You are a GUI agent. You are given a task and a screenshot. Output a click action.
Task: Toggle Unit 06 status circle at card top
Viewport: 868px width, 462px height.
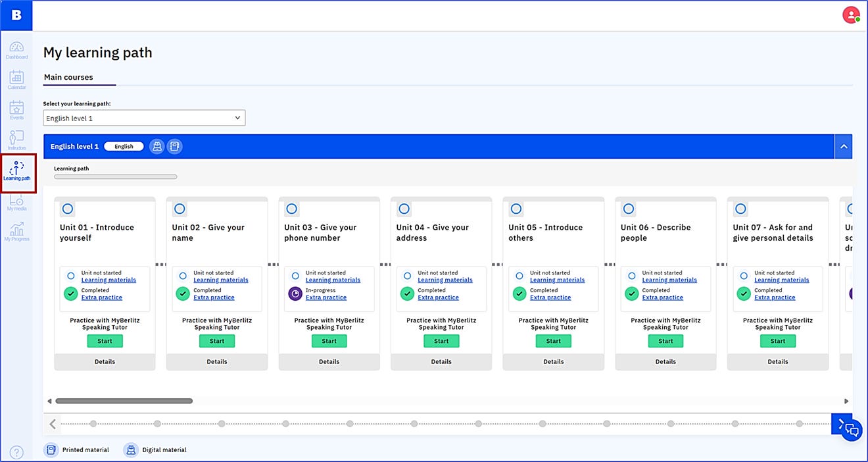(x=629, y=209)
